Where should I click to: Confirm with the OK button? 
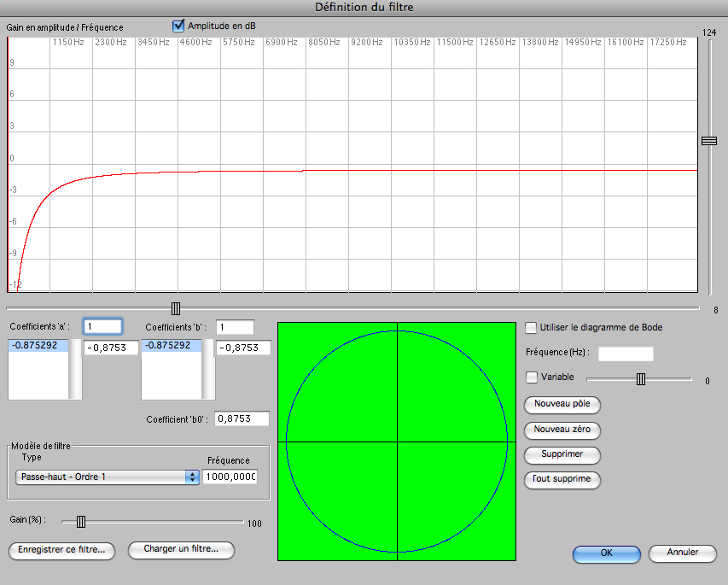pyautogui.click(x=606, y=553)
